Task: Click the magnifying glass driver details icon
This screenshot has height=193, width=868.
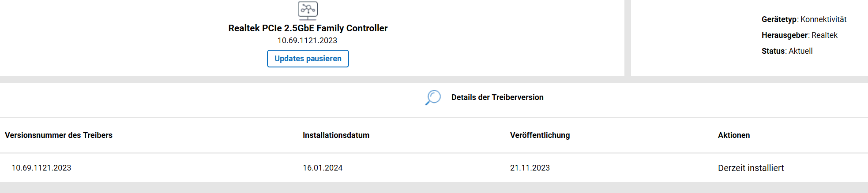Action: (x=433, y=97)
